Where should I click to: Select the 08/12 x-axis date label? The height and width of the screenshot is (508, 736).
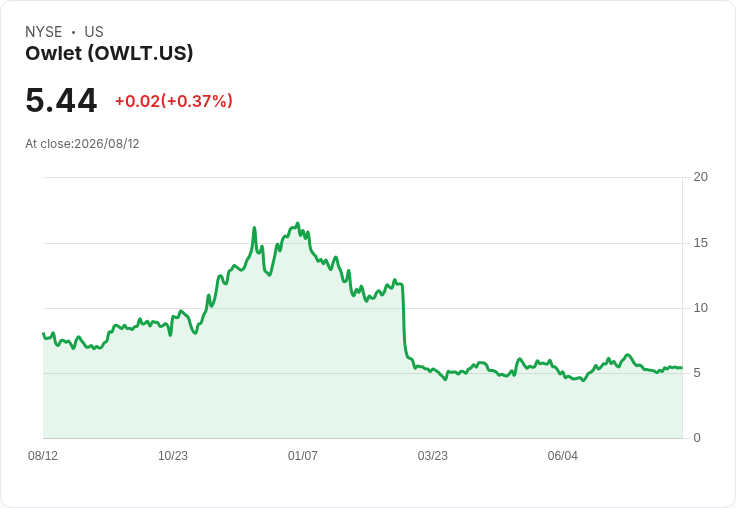click(43, 455)
